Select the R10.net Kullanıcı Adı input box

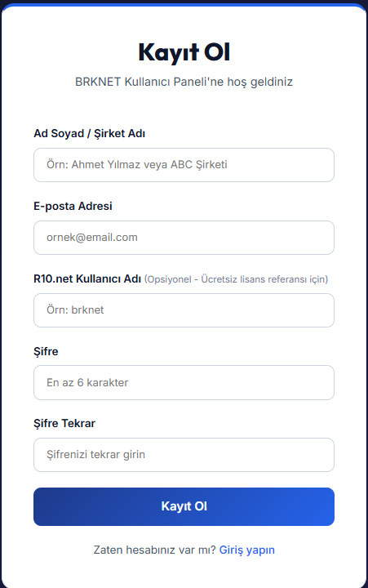coord(184,310)
